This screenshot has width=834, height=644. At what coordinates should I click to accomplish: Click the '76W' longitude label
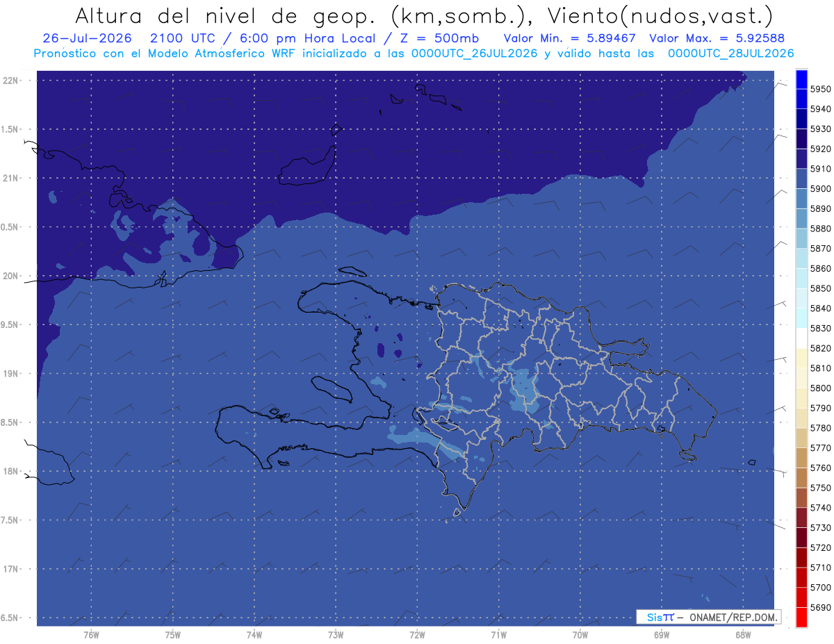[x=91, y=635]
